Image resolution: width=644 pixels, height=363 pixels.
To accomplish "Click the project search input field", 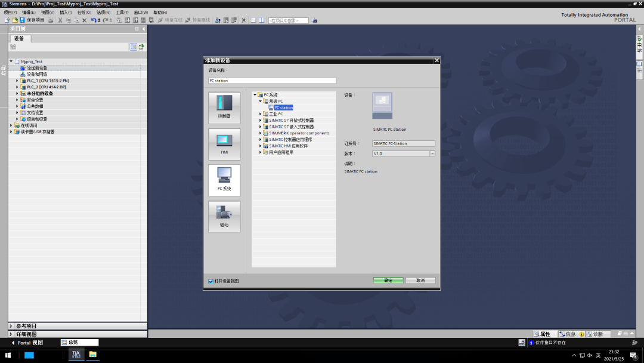I will click(x=289, y=20).
